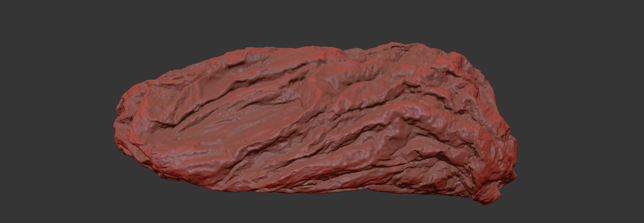Click the deep shadowed crevice beside the stub
644x223 pixels.
click(x=467, y=174)
